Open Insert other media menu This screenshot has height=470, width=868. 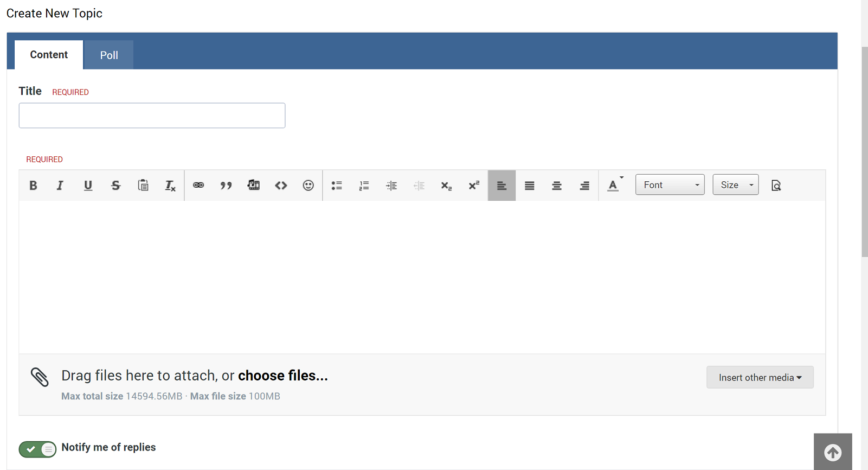coord(760,377)
